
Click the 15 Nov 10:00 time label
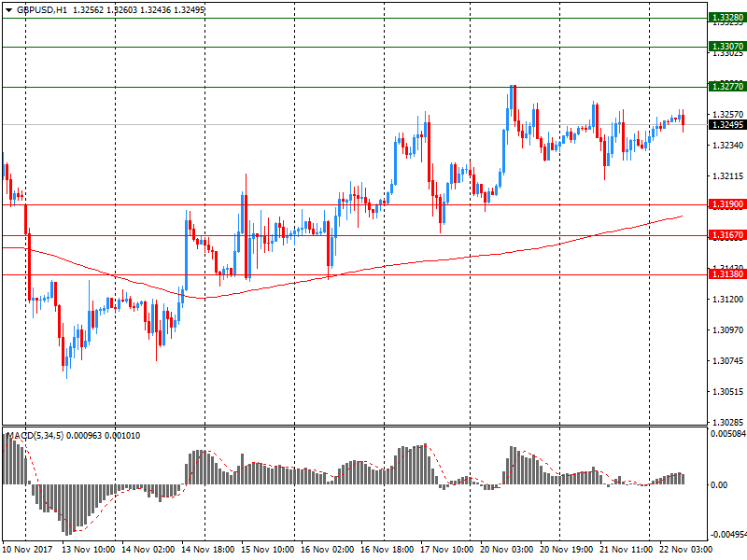coord(268,550)
